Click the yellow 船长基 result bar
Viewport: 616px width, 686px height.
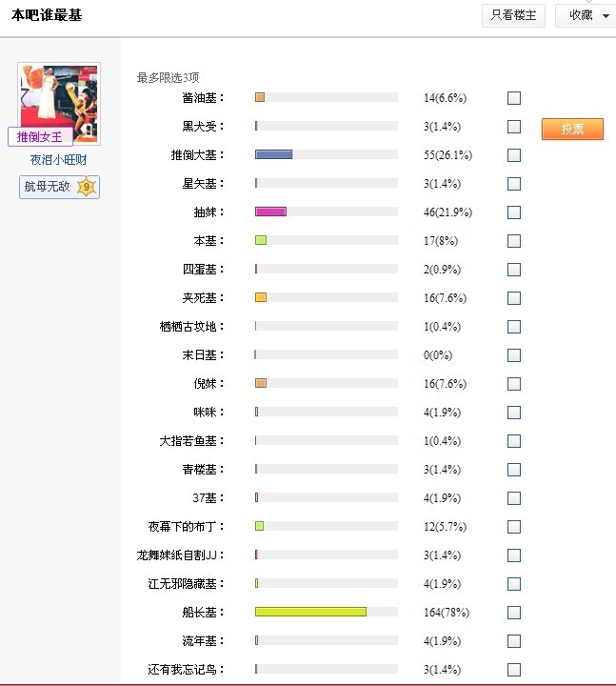point(310,612)
